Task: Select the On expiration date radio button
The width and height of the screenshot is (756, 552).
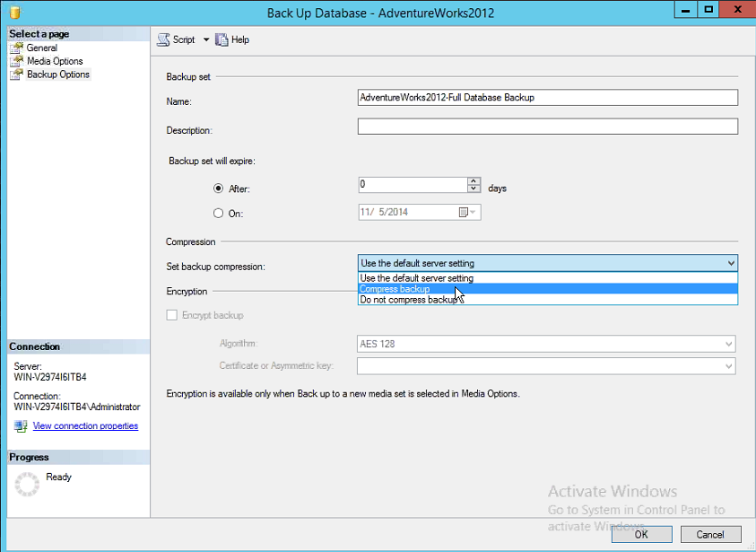Action: pos(218,213)
